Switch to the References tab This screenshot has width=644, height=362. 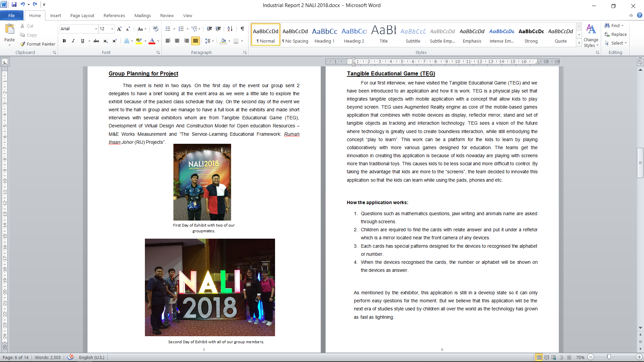(114, 15)
